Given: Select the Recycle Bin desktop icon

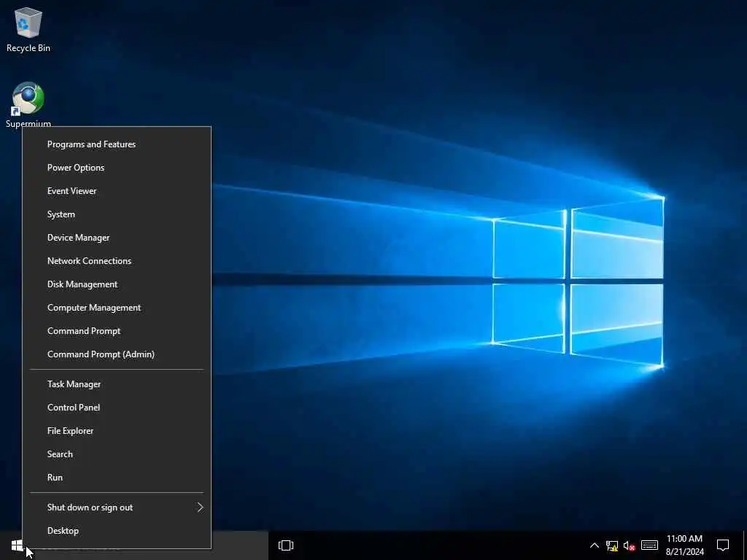Looking at the screenshot, I should click(x=28, y=29).
